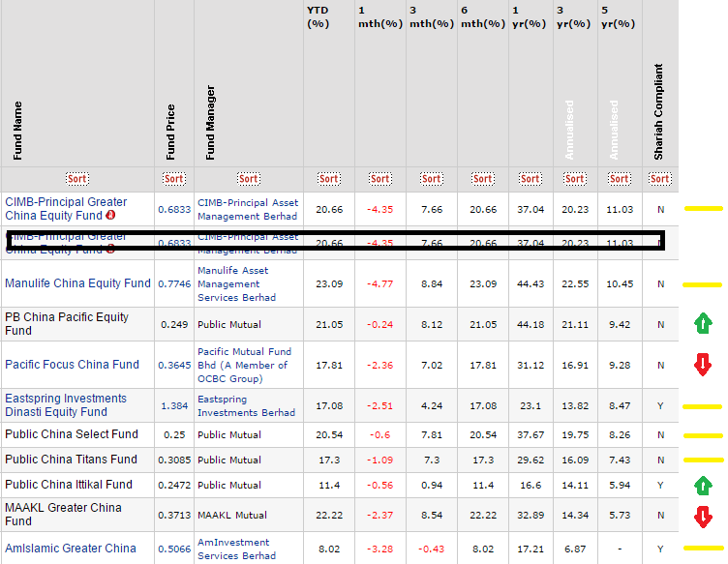The width and height of the screenshot is (728, 564).
Task: Open Eastspring Investments Dinasti Equity Fund link
Action: point(66,405)
